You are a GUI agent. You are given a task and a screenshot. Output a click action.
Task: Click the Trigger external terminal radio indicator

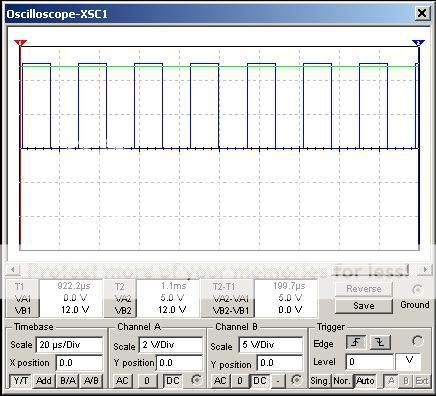pos(417,341)
